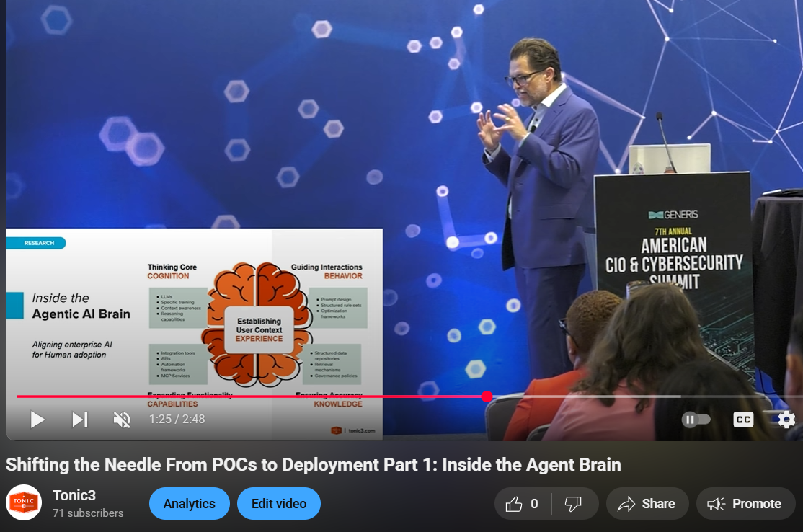
Task: Click the 1:25 / 2:48 time display
Action: [177, 420]
